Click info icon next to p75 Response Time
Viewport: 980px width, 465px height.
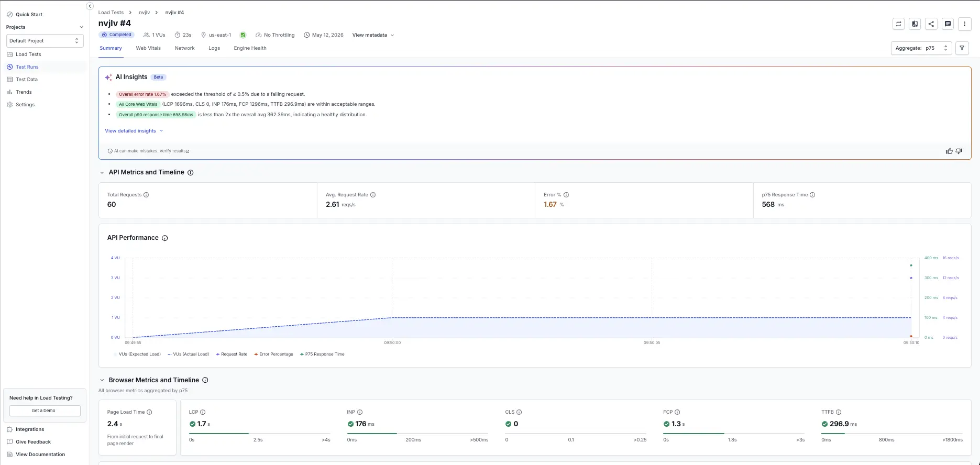click(812, 195)
